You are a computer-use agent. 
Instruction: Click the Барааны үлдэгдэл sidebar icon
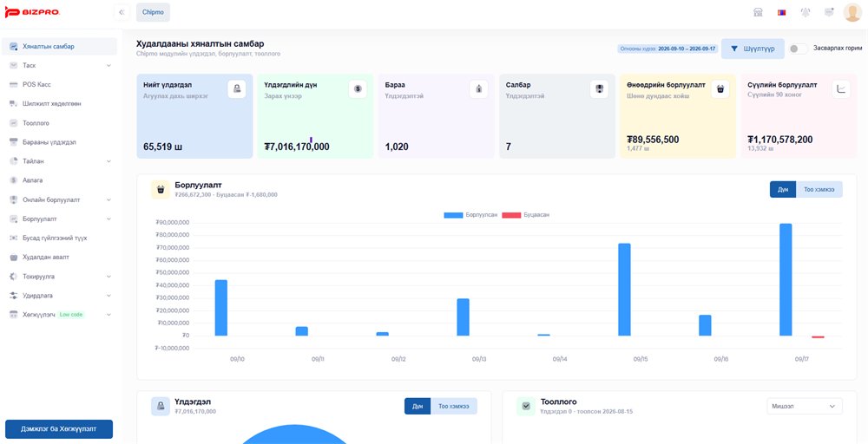[x=13, y=142]
